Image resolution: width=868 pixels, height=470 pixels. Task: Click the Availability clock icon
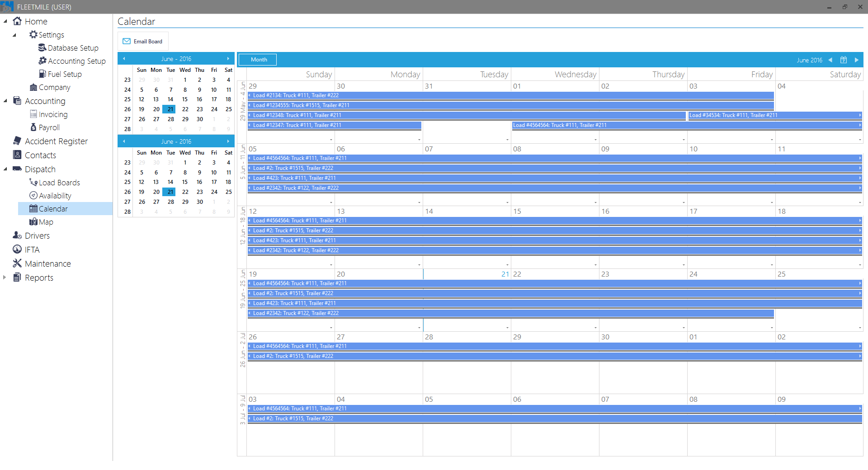pos(33,195)
